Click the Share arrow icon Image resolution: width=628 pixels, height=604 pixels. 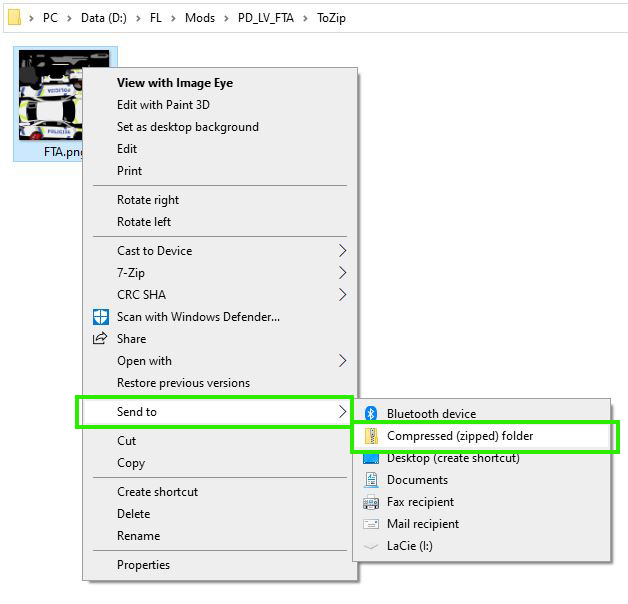point(100,338)
